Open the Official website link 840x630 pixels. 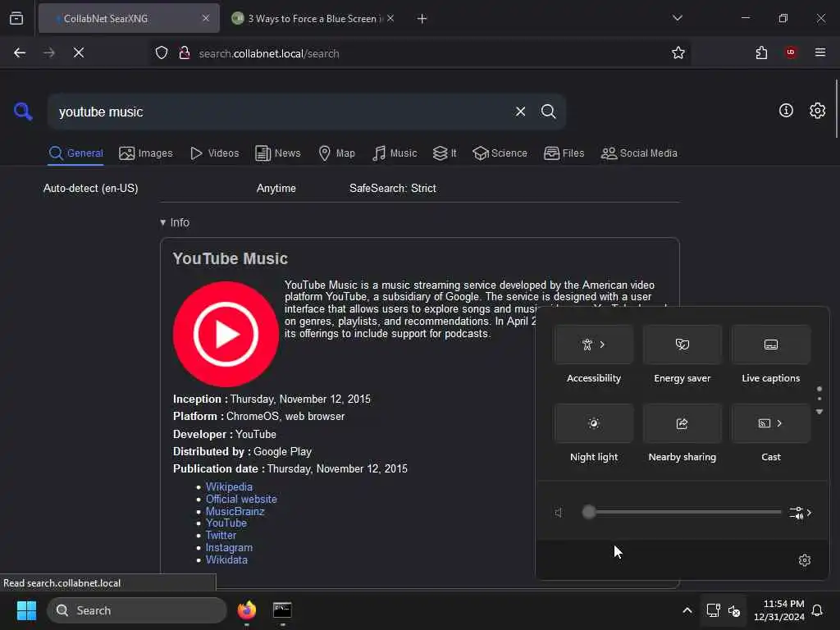click(x=241, y=499)
